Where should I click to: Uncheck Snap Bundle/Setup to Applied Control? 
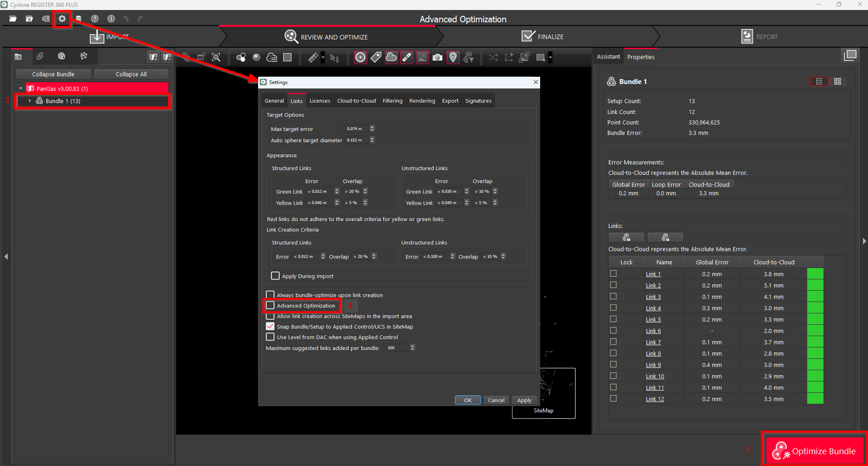[270, 326]
